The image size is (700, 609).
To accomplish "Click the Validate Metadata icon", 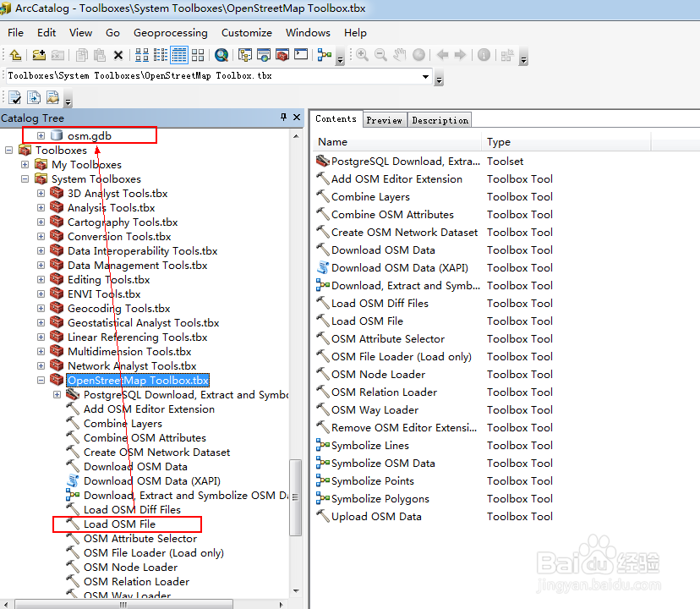I will 14,97.
